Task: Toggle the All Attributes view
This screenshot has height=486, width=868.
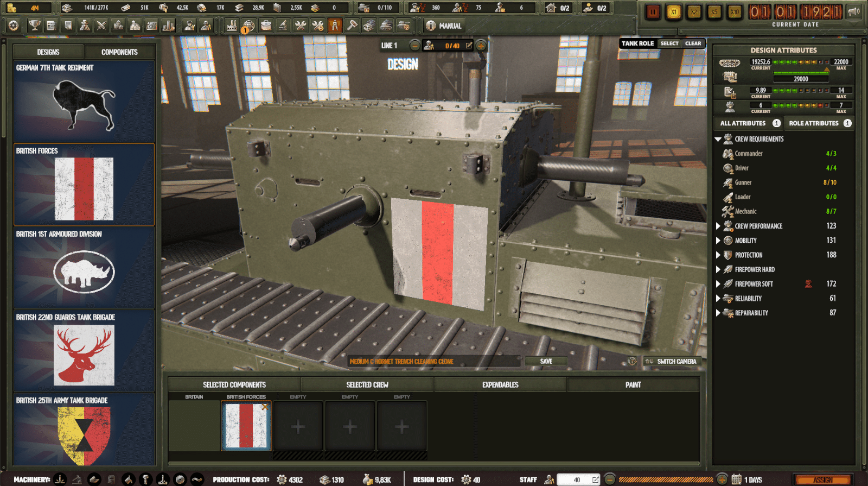Action: (749, 123)
